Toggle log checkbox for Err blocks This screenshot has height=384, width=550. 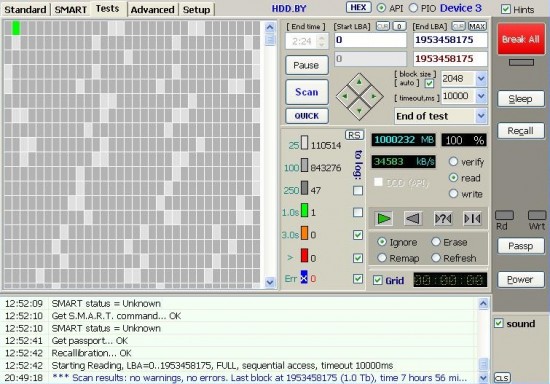[x=358, y=279]
